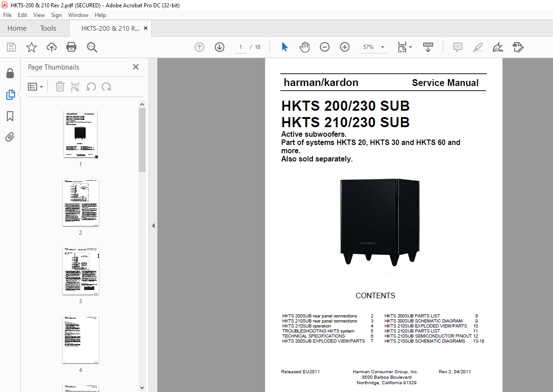Open the View menu

coord(39,15)
